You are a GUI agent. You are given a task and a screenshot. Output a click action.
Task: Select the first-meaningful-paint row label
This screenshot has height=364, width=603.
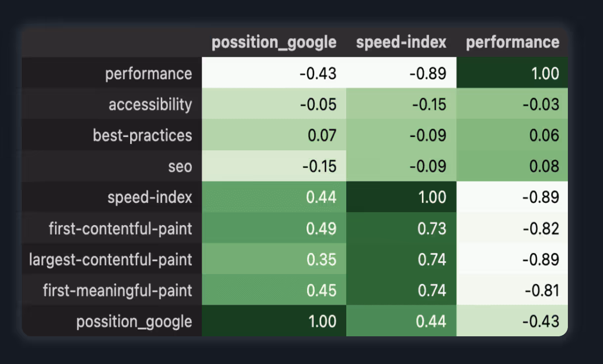click(x=117, y=290)
